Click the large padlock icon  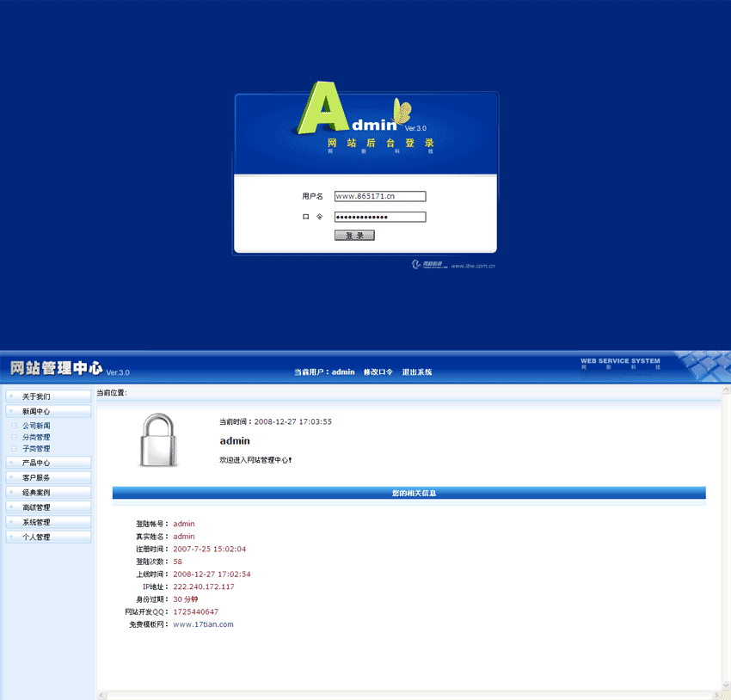click(x=157, y=440)
